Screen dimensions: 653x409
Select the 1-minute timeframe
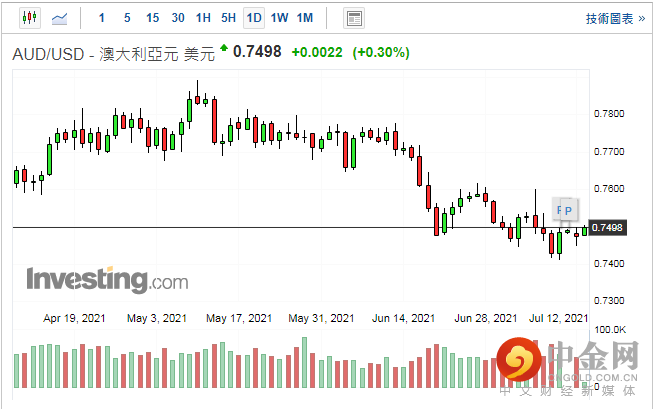coord(101,18)
